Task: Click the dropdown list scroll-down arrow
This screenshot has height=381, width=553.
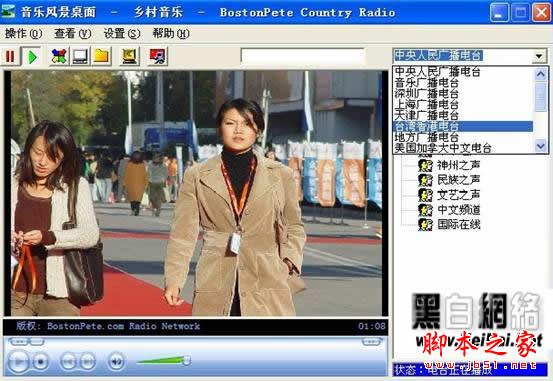Action: pos(541,145)
